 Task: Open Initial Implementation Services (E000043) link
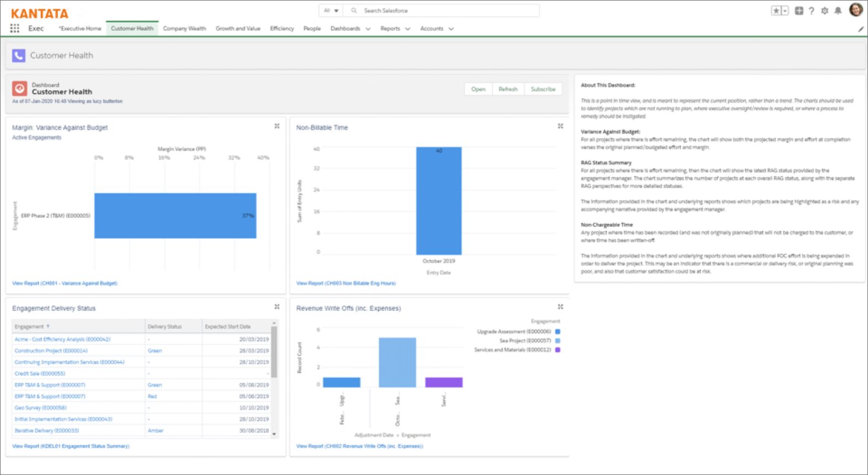[63, 419]
